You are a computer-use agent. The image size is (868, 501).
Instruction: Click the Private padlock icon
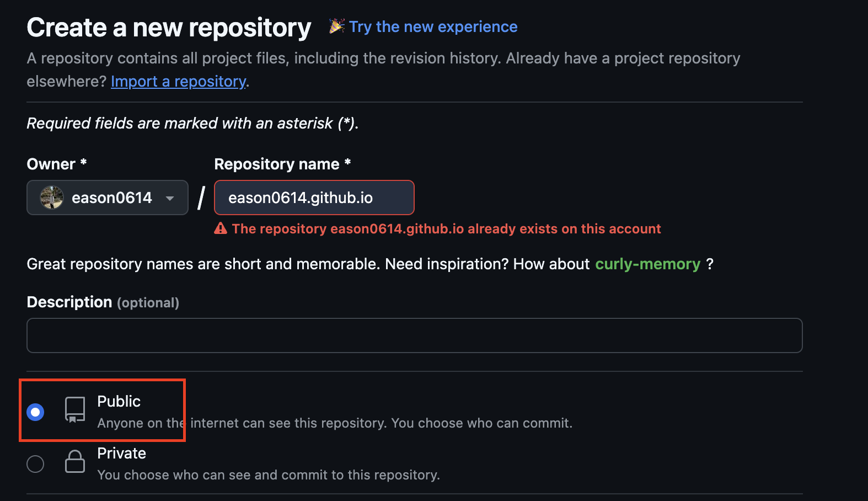75,462
